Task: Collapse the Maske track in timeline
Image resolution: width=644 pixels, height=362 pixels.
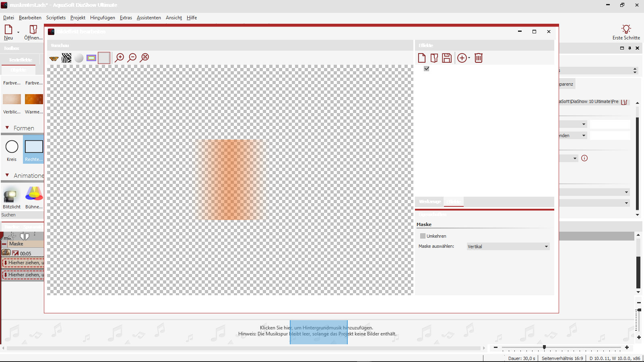Action: pos(4,244)
